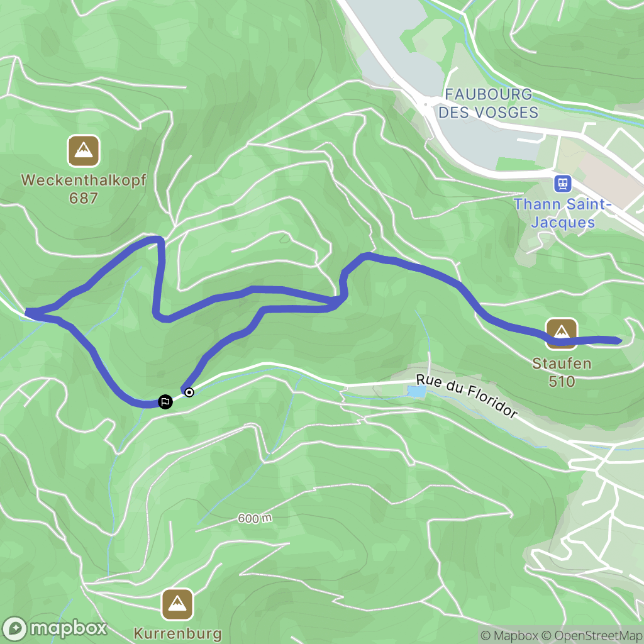Click the Kurrenburg mountain peak icon
Viewport: 644px width, 644px height.
tap(177, 604)
